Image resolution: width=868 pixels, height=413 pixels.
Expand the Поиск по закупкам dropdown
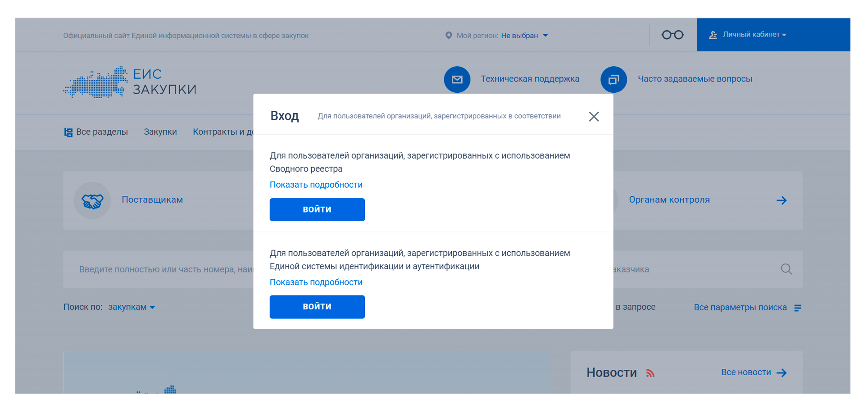pyautogui.click(x=132, y=307)
